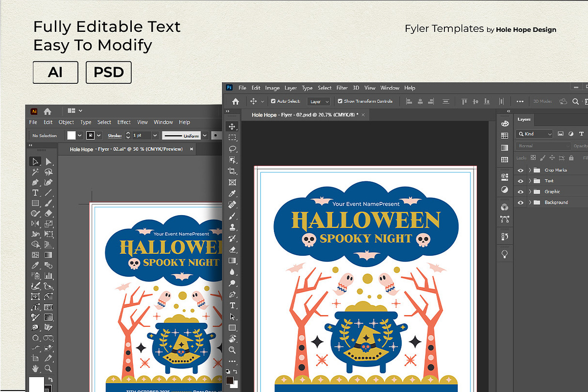The height and width of the screenshot is (392, 588).
Task: Select the Move tool in Photoshop toolbar
Action: pyautogui.click(x=232, y=126)
